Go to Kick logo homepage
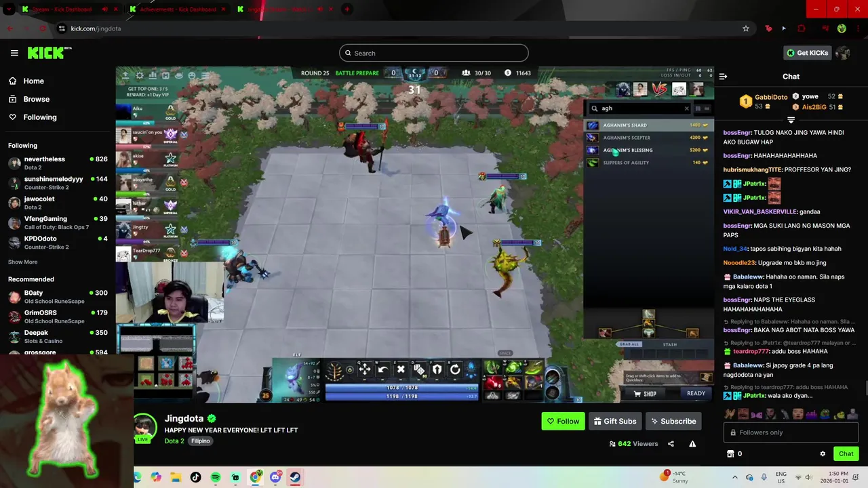Image resolution: width=868 pixels, height=488 pixels. [49, 53]
